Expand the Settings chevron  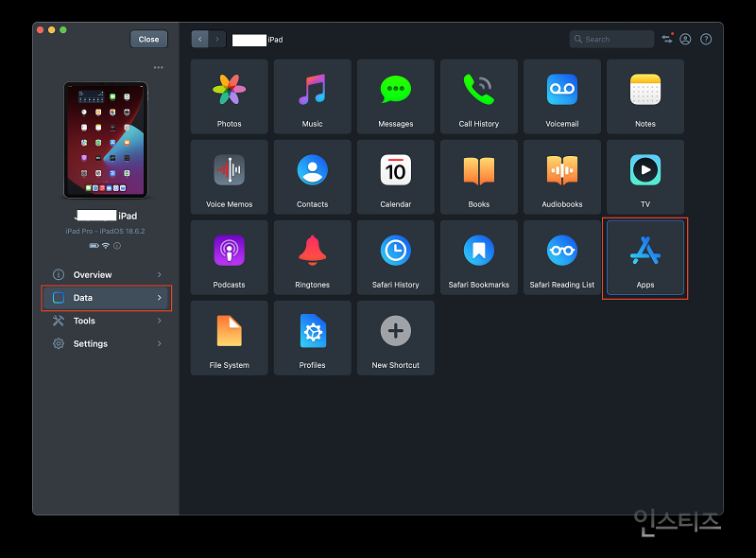coord(159,343)
